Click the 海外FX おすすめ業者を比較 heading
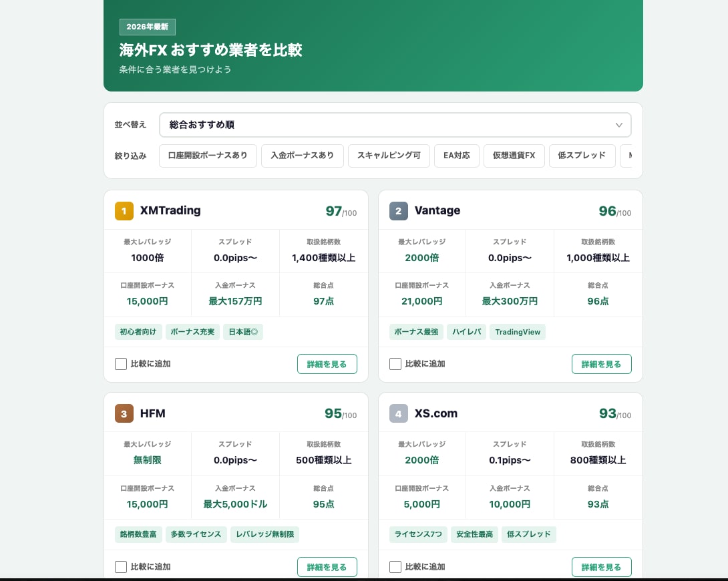 (211, 49)
